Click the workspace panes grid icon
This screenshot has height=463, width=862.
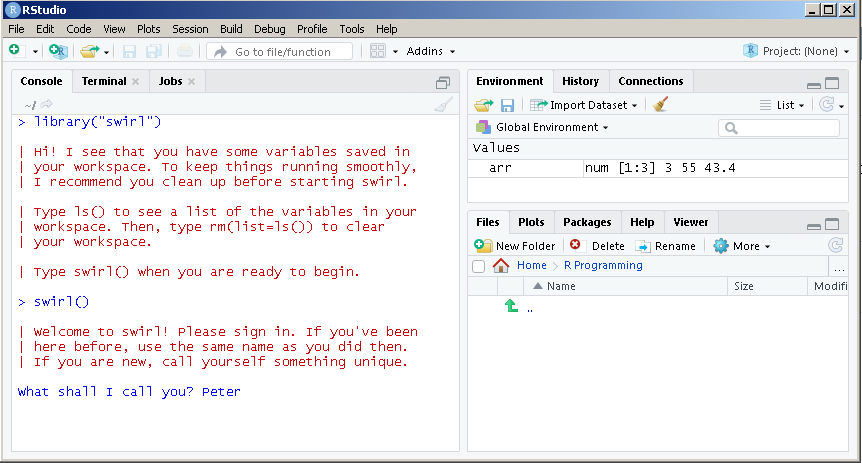[x=378, y=51]
